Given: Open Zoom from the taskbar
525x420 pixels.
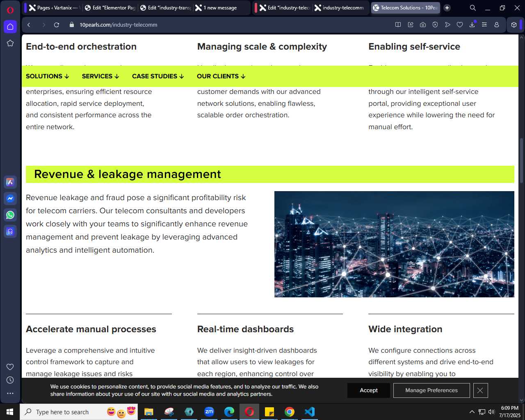Looking at the screenshot, I should point(209,412).
